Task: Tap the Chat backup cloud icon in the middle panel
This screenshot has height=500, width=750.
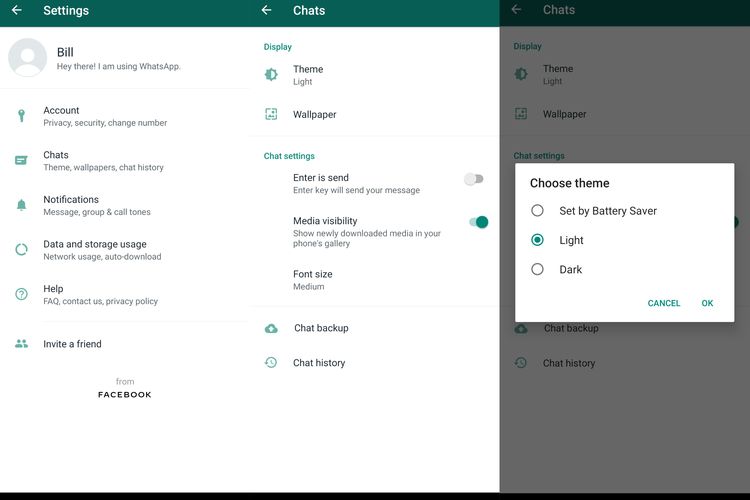Action: point(271,328)
